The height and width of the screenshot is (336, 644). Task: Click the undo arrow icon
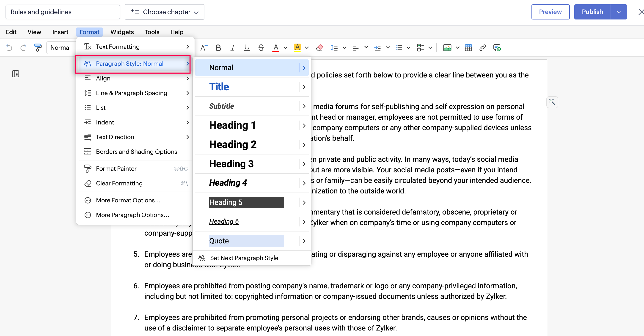pyautogui.click(x=9, y=47)
